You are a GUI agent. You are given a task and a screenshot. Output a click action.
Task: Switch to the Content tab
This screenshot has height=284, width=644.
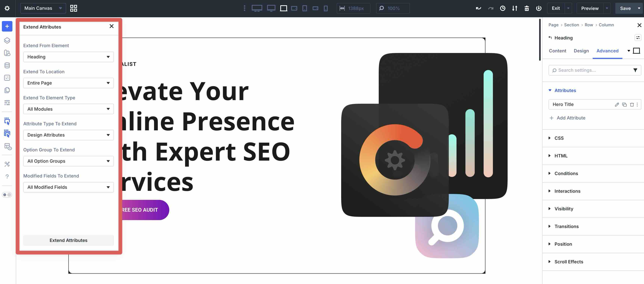click(x=557, y=51)
